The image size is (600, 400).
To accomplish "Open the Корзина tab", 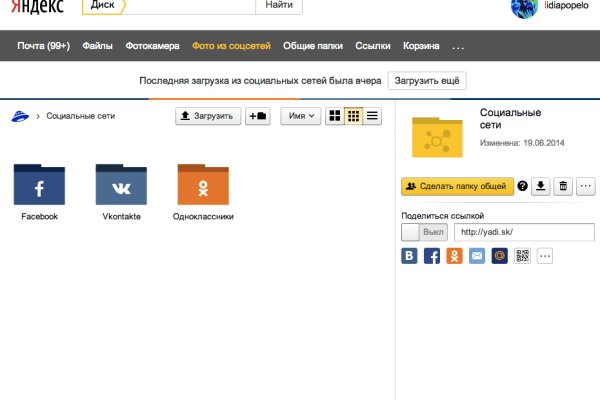I will (421, 46).
